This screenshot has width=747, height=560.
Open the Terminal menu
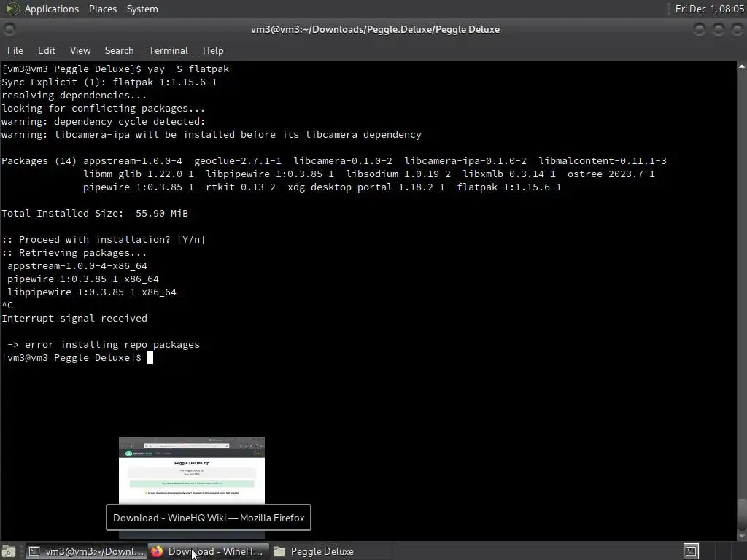(x=169, y=50)
